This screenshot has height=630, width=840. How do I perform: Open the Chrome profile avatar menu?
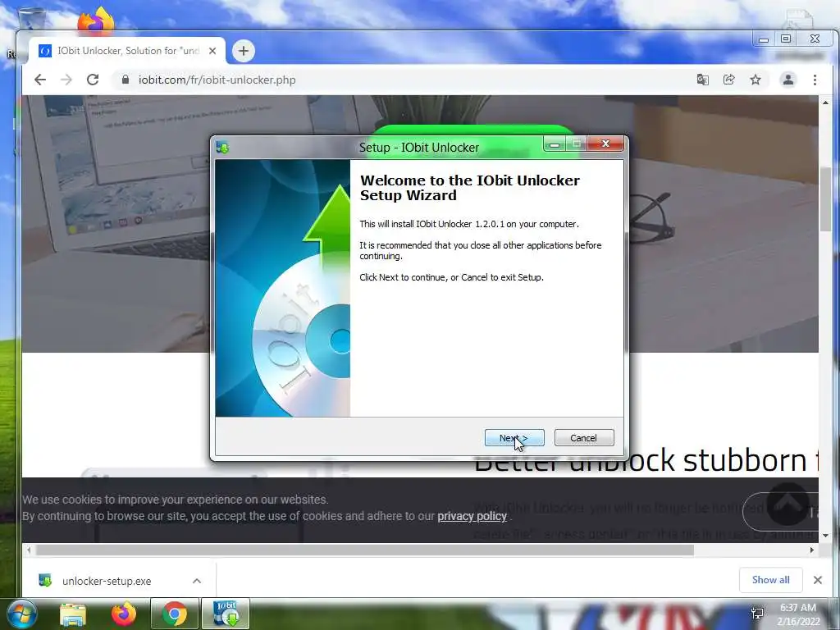click(788, 80)
